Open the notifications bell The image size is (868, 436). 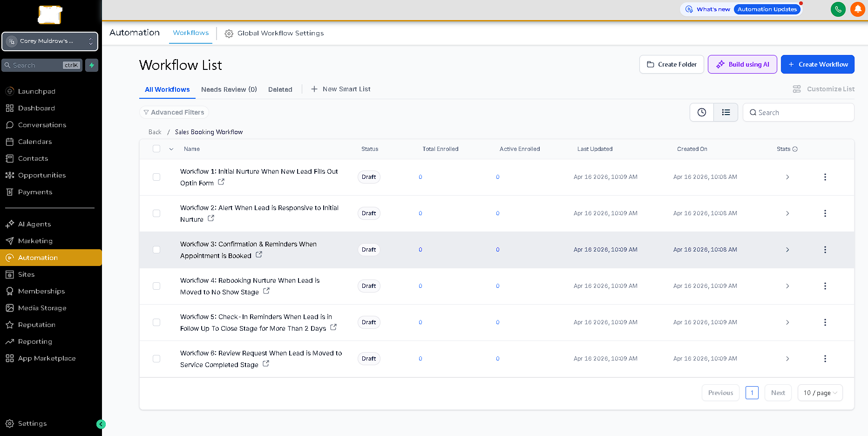pyautogui.click(x=857, y=9)
